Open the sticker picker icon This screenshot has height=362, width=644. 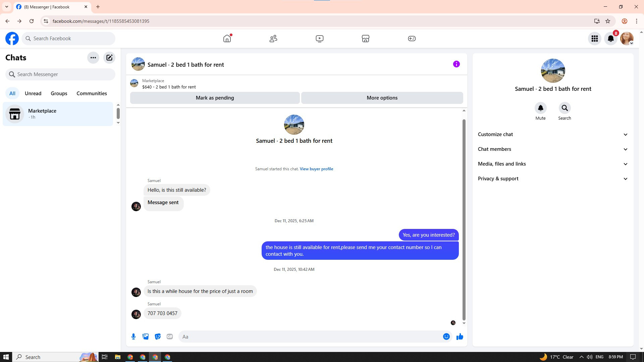coord(158,337)
